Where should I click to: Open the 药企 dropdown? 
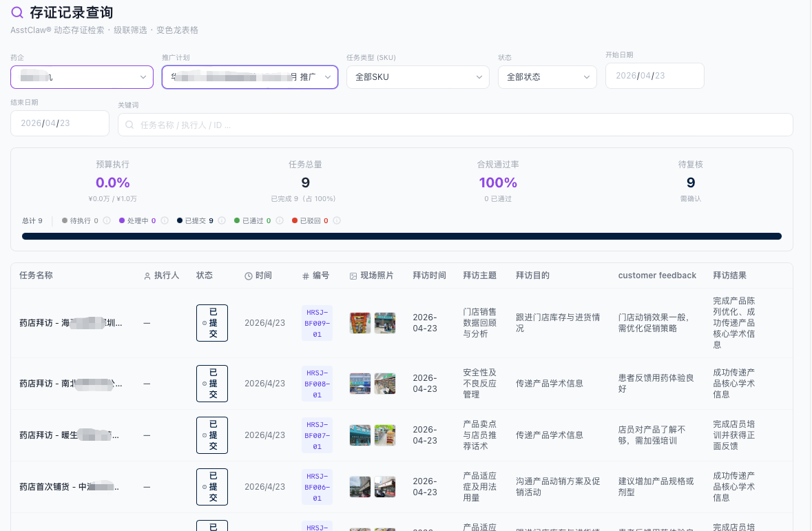click(82, 77)
